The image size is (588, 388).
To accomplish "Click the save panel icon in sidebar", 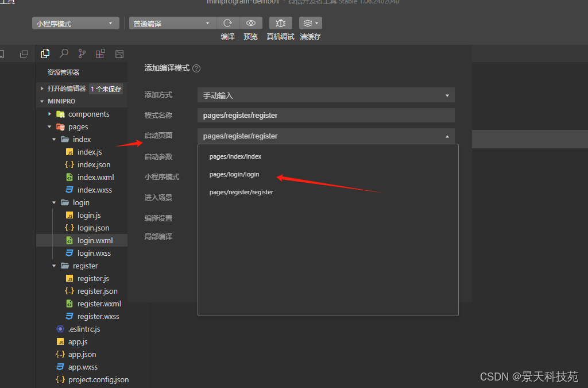I will tap(119, 54).
